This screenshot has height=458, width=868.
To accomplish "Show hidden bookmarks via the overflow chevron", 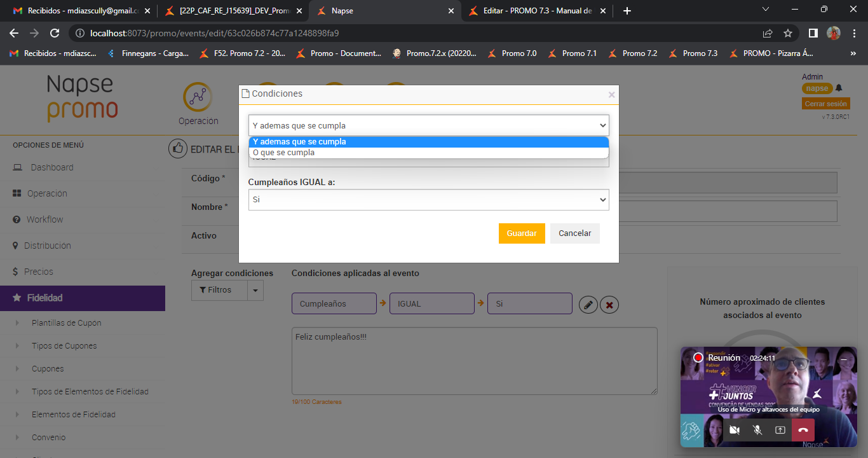I will click(x=853, y=53).
